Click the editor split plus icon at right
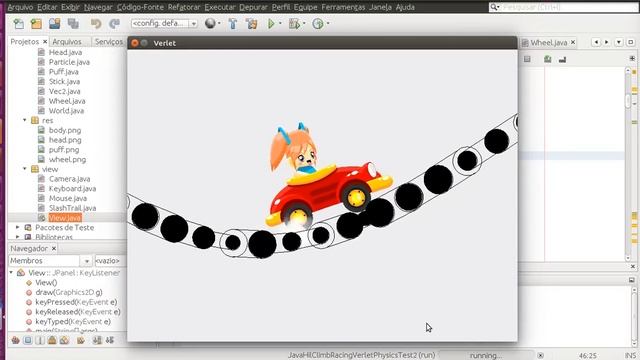 tap(632, 58)
